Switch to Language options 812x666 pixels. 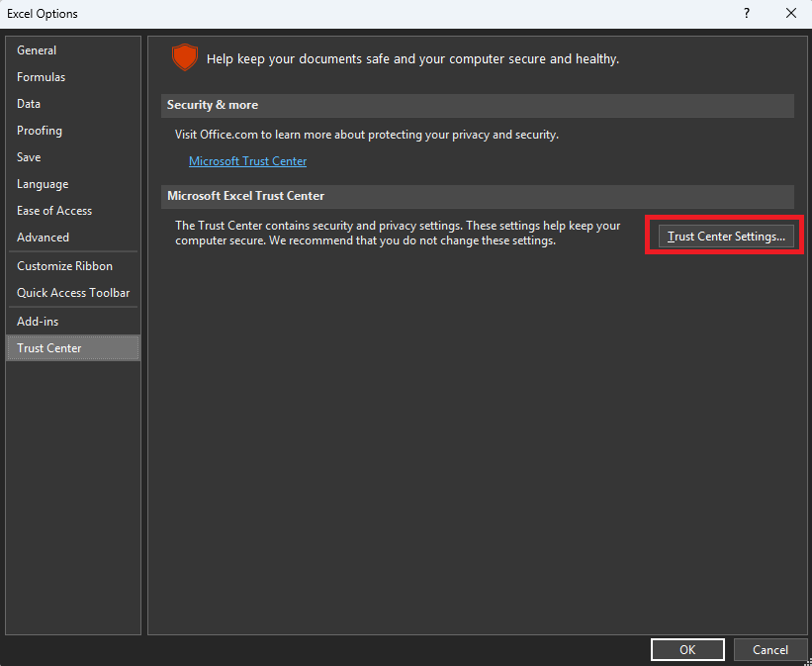click(x=43, y=184)
